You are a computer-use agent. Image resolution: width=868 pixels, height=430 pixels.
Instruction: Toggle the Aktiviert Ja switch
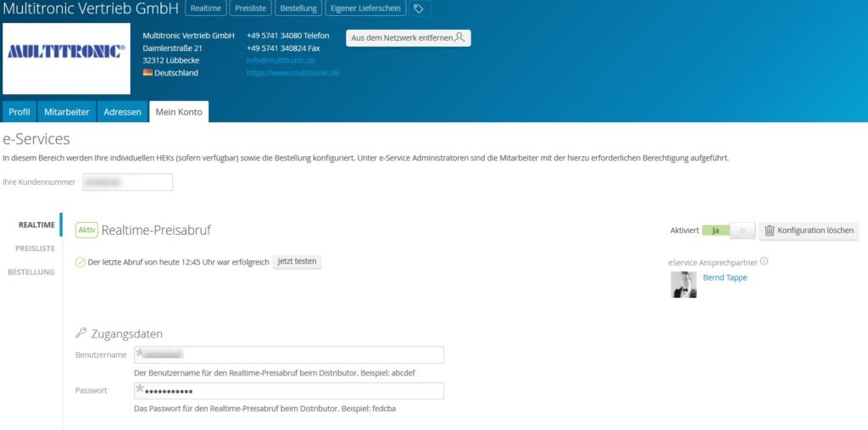point(728,231)
